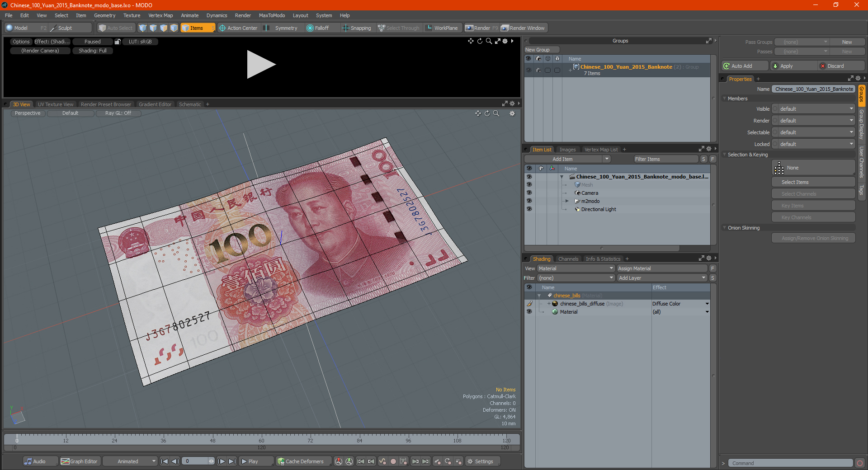Viewport: 868px width, 470px height.
Task: Open the Visible dropdown in Members
Action: [813, 109]
